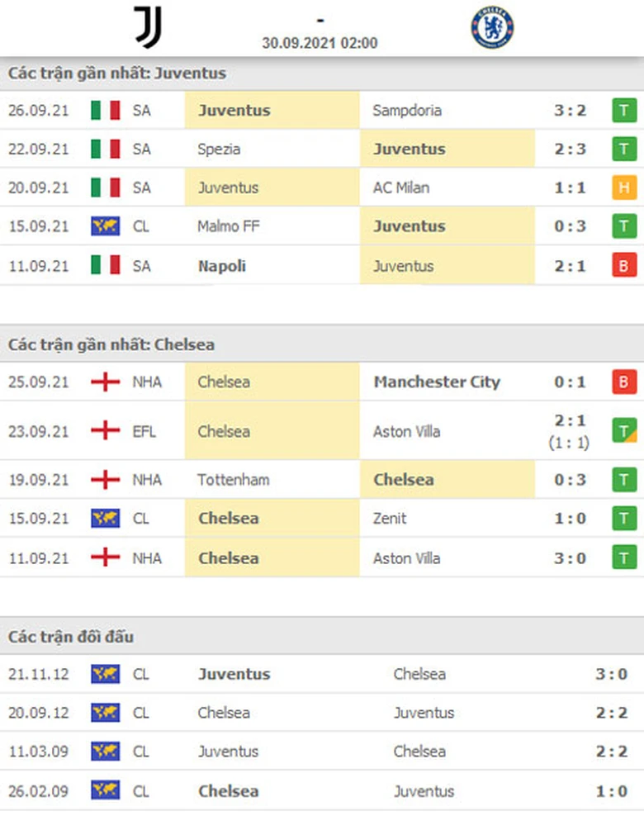Viewport: 644px width, 816px height.
Task: Open the Manchester City team link
Action: [437, 382]
